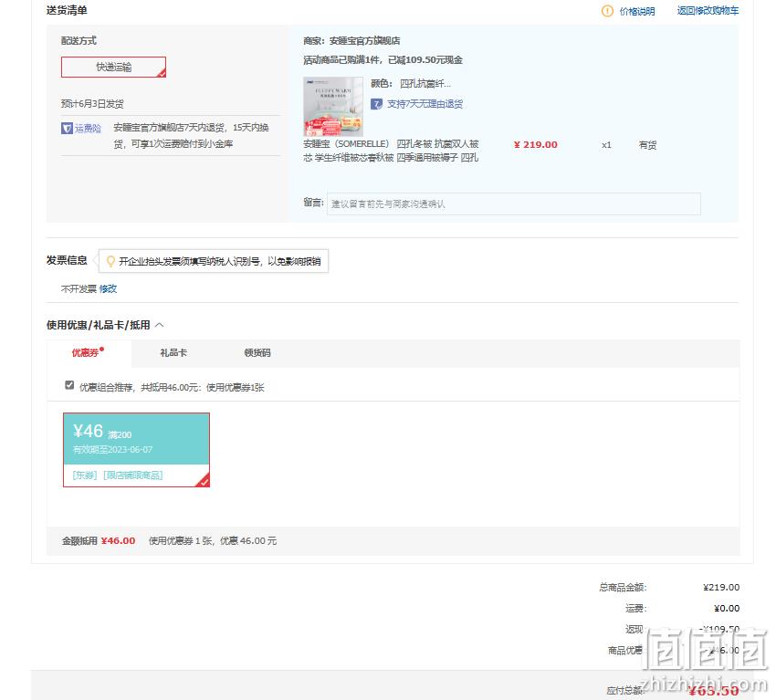Focus the 留言 message input field
This screenshot has height=700, width=776.
coord(514,204)
